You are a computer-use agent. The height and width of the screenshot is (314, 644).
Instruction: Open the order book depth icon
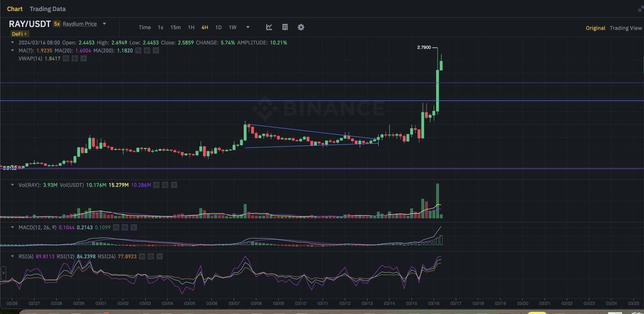click(x=284, y=27)
